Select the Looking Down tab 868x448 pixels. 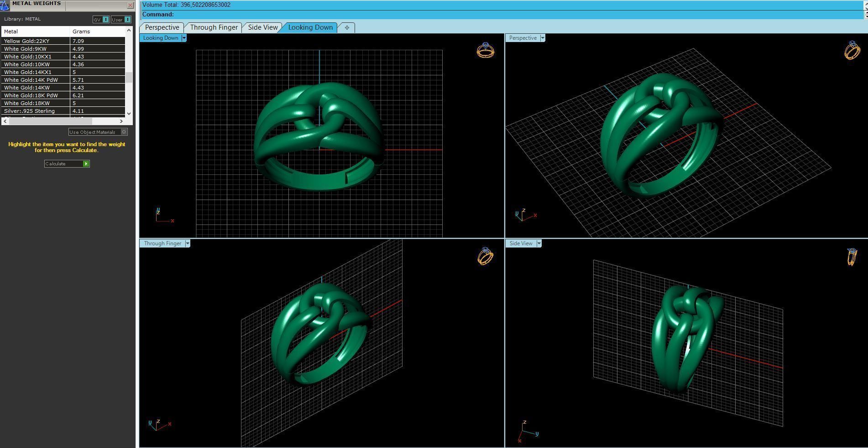click(x=310, y=27)
